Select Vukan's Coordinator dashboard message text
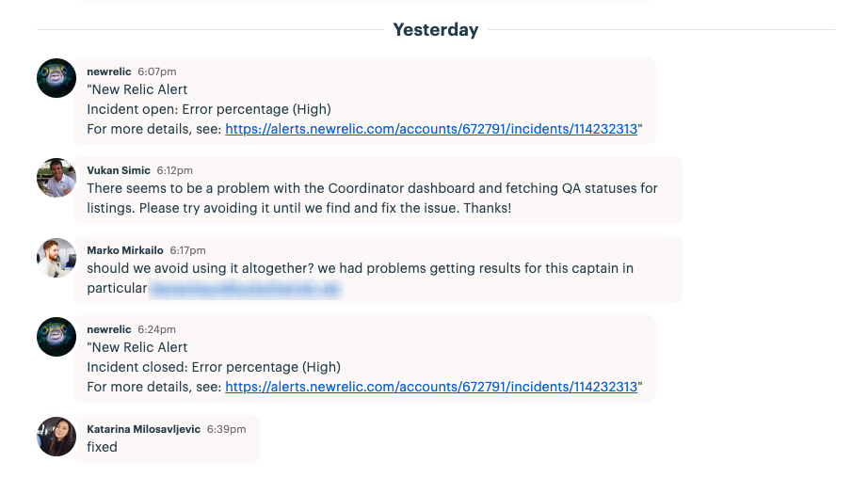868x478 pixels. (372, 198)
